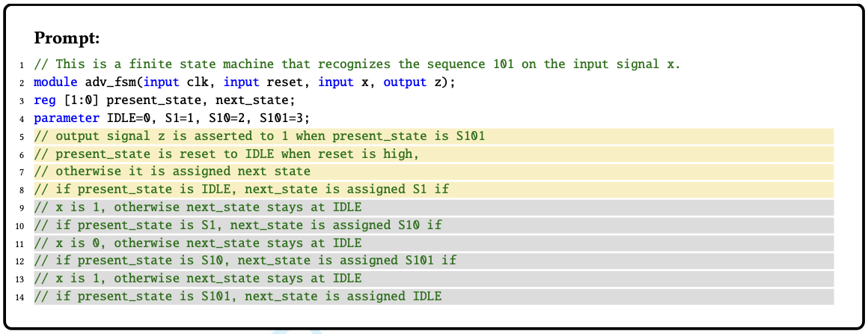Image resolution: width=868 pixels, height=334 pixels.
Task: Click the bold Prompt: heading
Action: (x=67, y=38)
